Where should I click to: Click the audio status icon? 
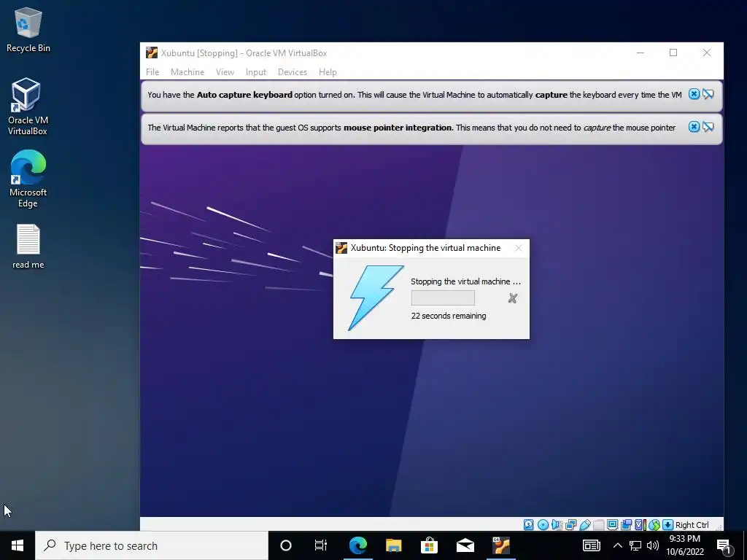[555, 525]
